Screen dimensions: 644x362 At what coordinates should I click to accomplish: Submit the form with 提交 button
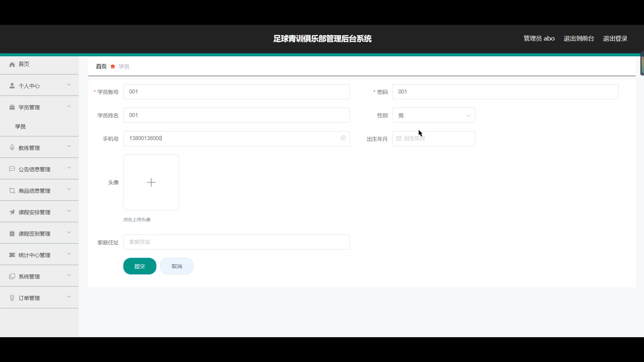pyautogui.click(x=140, y=266)
